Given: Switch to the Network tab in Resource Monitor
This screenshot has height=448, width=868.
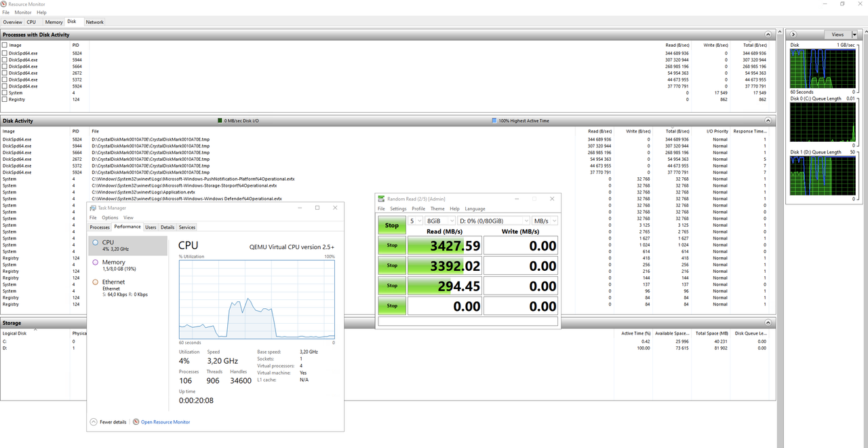Looking at the screenshot, I should [94, 22].
